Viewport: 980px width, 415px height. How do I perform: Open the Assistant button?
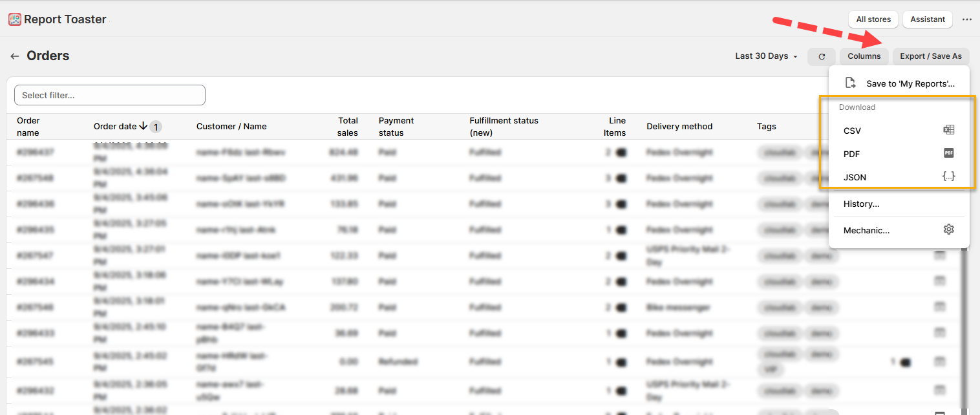click(927, 19)
